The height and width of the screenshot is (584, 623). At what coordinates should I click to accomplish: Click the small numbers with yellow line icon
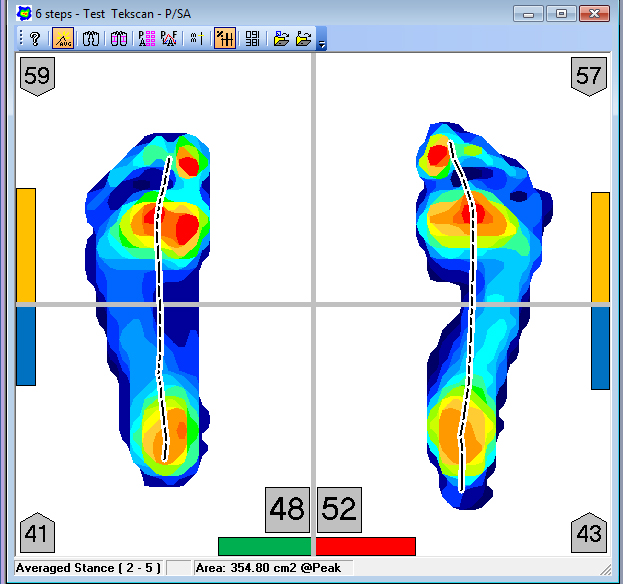pyautogui.click(x=195, y=39)
